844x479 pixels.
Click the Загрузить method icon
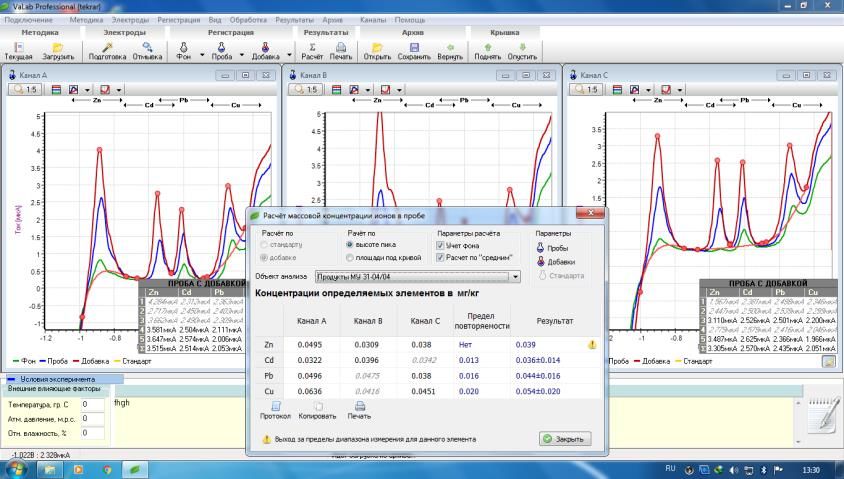[58, 47]
